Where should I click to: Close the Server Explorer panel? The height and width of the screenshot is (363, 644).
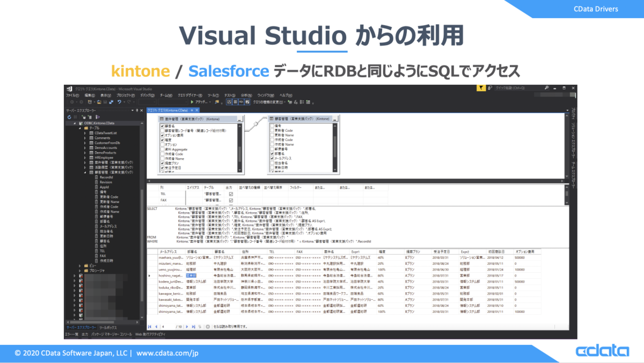coord(142,110)
